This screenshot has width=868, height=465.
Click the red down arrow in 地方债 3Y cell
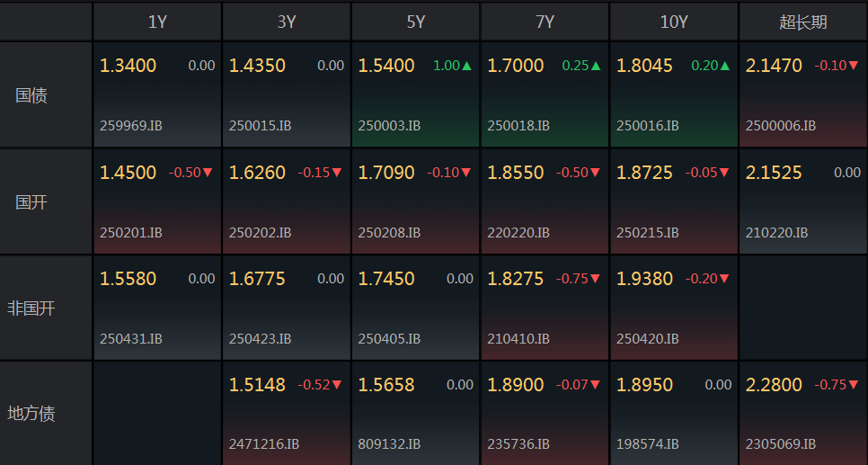click(x=337, y=385)
